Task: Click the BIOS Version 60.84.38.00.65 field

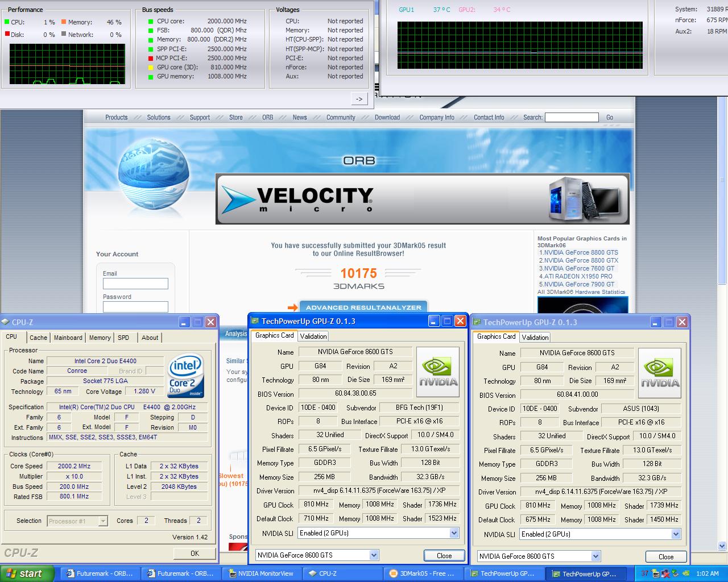Action: 355,393
